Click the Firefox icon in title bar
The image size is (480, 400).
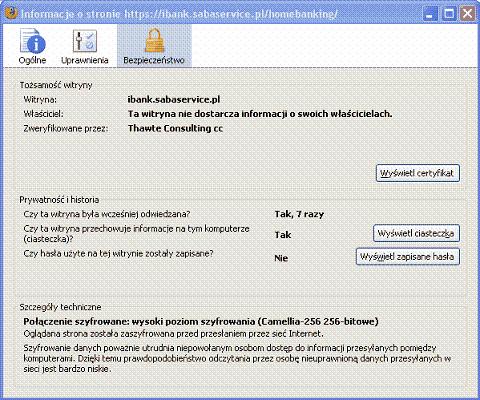11,13
